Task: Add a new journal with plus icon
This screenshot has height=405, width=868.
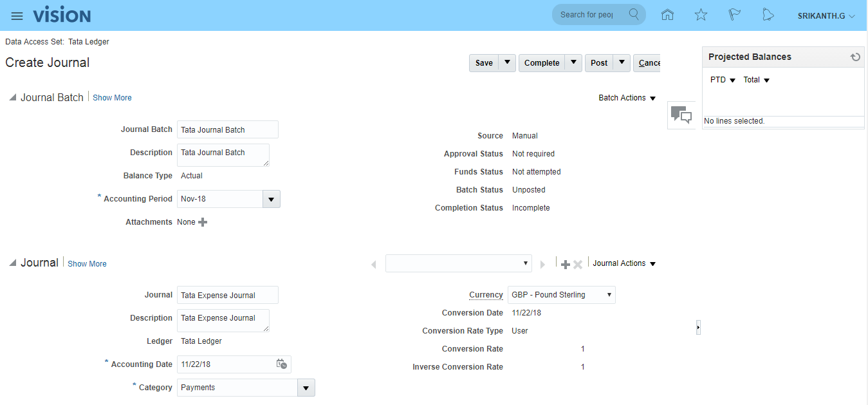Action: coord(566,264)
